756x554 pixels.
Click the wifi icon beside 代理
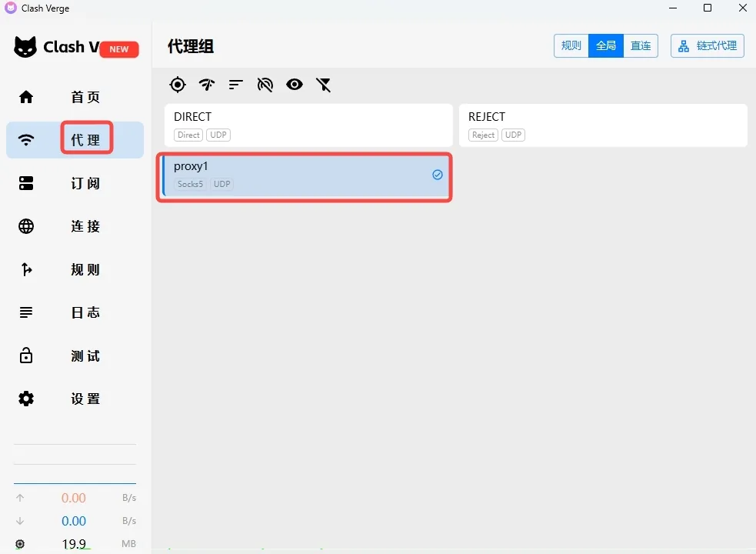(26, 140)
